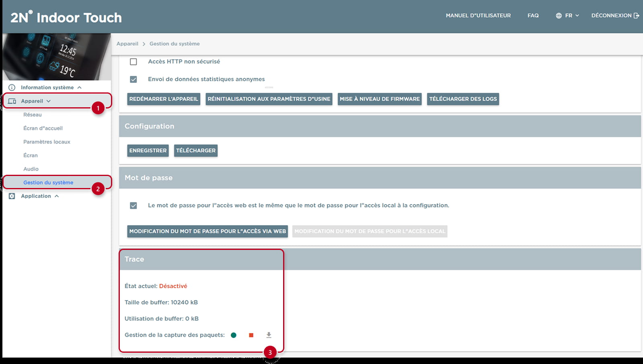
Task: Click the Configuration section header
Action: [x=380, y=127]
